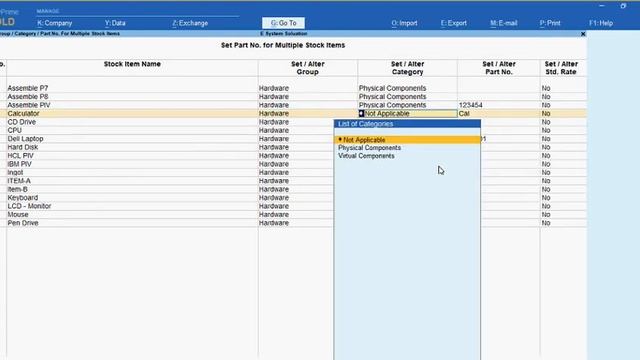Viewport: 640px width, 360px height.
Task: Select the Assemble P8 stock item
Action: pyautogui.click(x=28, y=97)
